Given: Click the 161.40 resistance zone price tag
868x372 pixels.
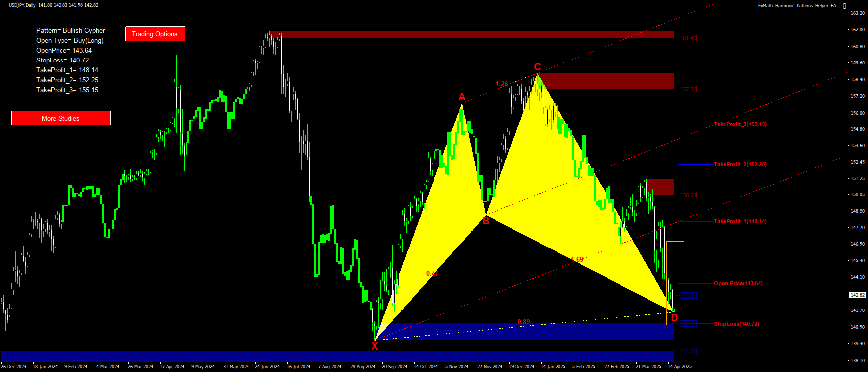Looking at the screenshot, I should click(x=688, y=38).
